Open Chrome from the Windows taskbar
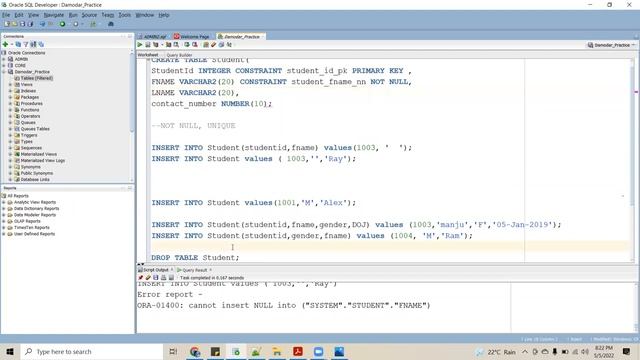 coord(195,351)
